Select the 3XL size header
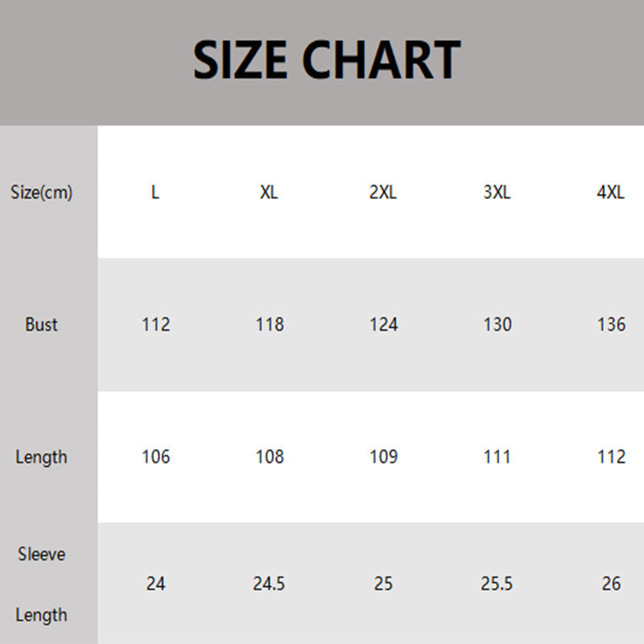644x644 pixels. click(x=497, y=193)
